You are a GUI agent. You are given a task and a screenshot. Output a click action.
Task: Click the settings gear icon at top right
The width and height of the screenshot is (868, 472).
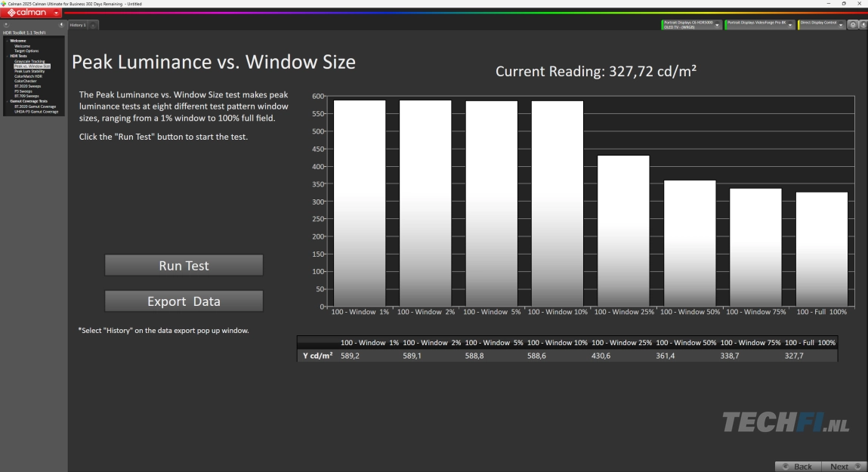[x=852, y=25]
